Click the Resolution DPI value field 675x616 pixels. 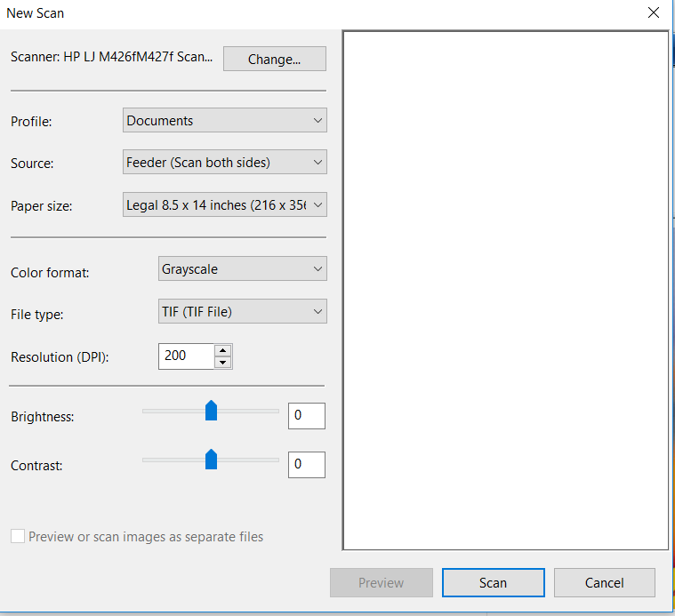click(186, 356)
